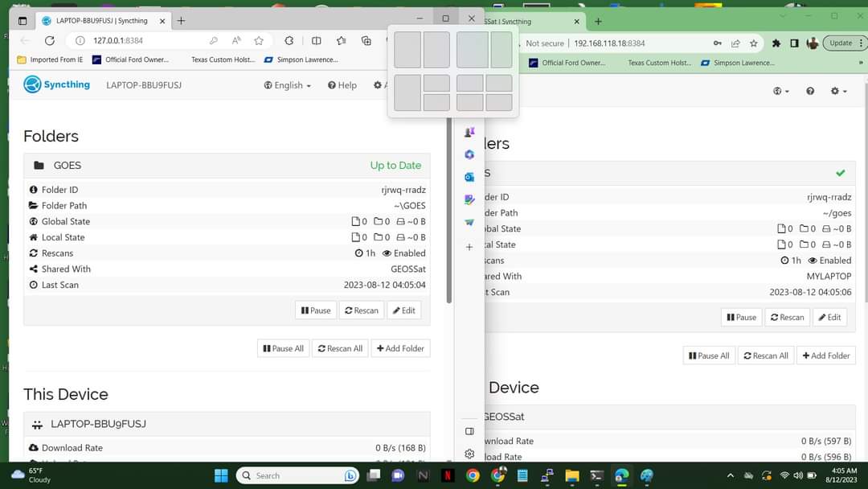Click Add Folder in Chrome window
This screenshot has width=868, height=489.
tap(826, 355)
